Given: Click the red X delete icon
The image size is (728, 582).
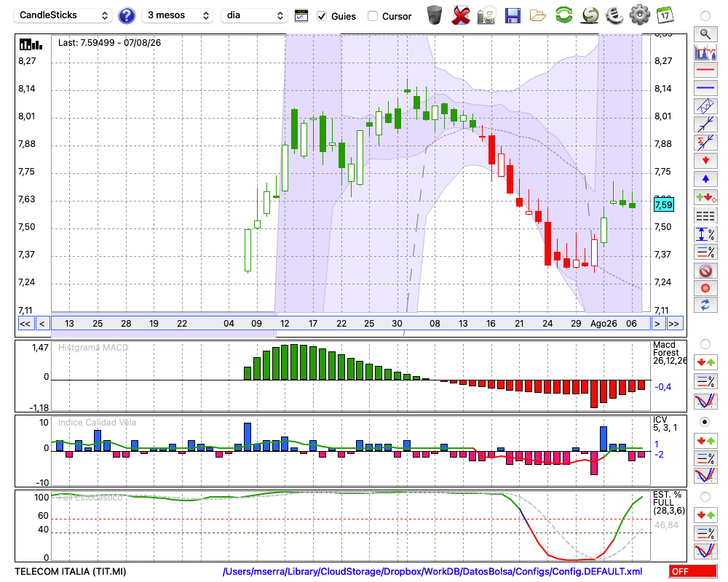Looking at the screenshot, I should point(460,15).
